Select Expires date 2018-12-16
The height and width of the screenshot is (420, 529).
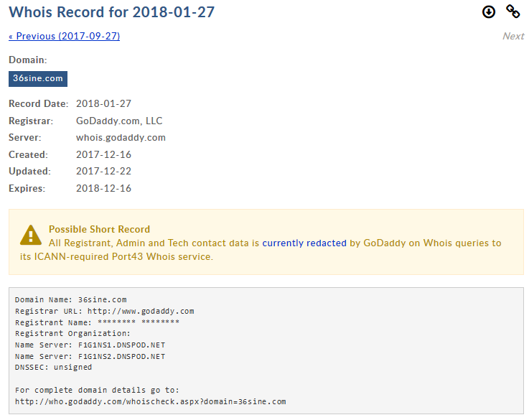[103, 188]
